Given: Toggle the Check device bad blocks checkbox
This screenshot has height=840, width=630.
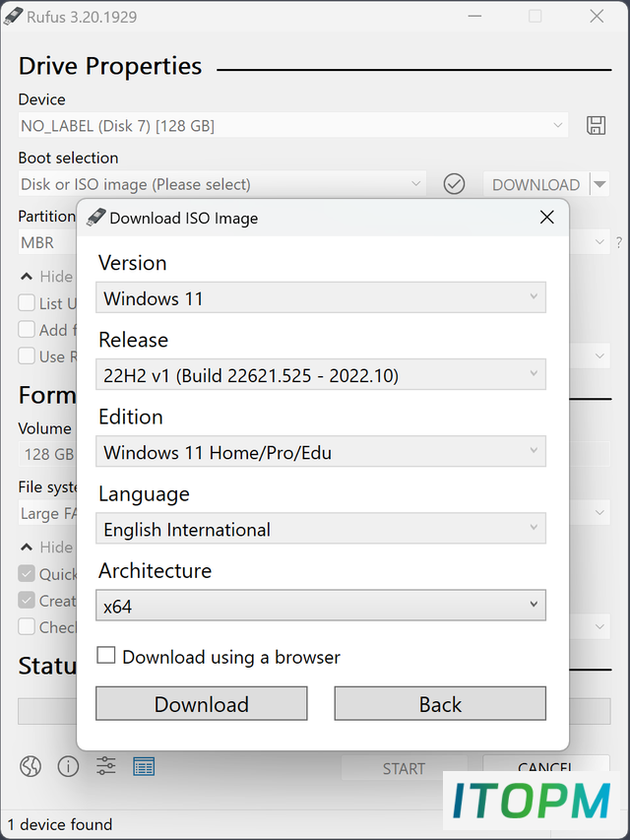Looking at the screenshot, I should (x=27, y=626).
